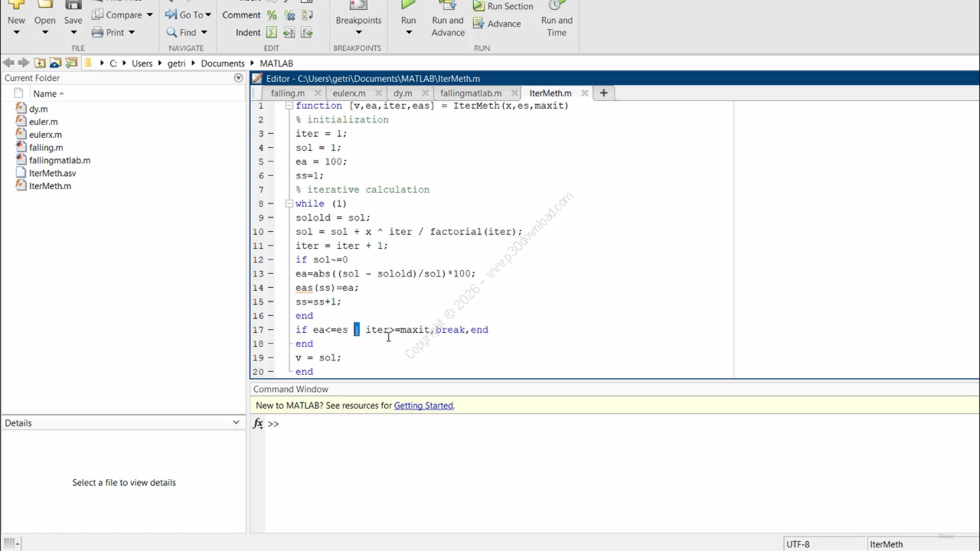Click the Wrap comments icon
Viewport: 980px width, 551px height.
tap(307, 15)
